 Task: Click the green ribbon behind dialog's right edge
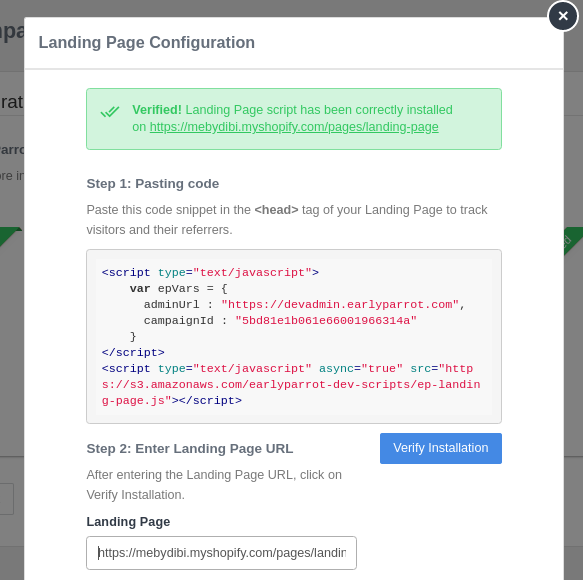(573, 241)
